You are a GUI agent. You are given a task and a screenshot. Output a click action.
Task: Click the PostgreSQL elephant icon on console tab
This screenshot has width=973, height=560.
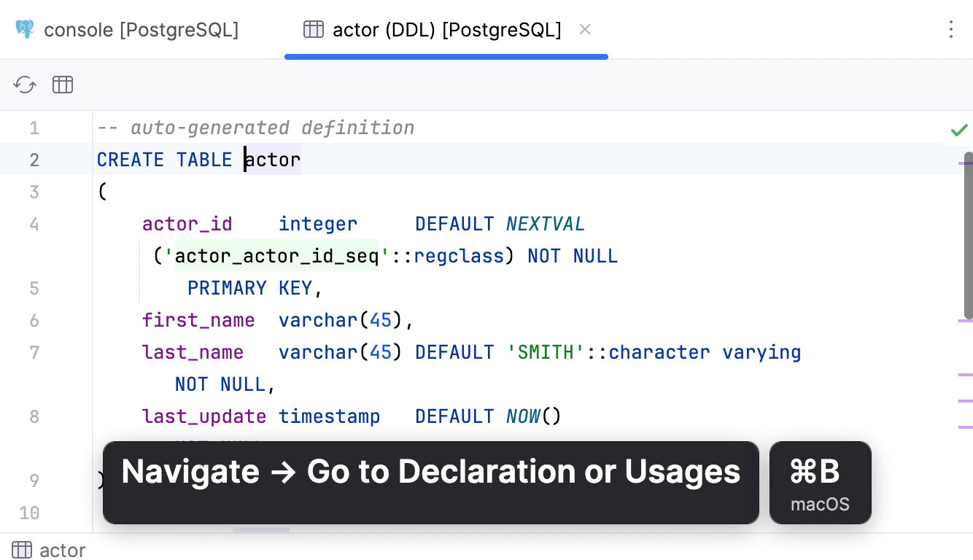point(25,30)
